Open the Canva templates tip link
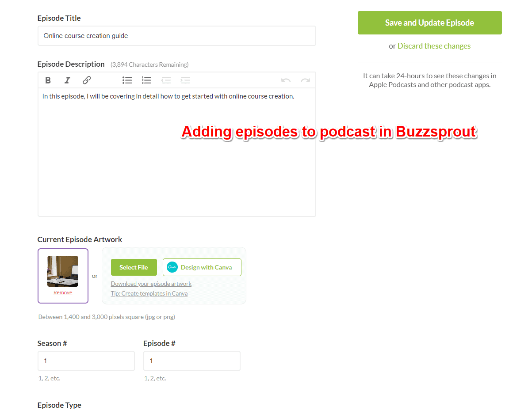This screenshot has width=532, height=410. (149, 293)
